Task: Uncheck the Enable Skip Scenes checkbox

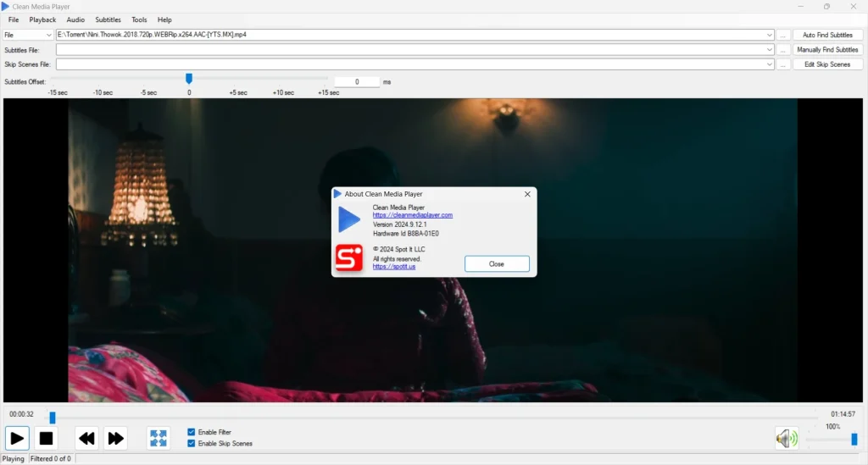Action: point(191,443)
